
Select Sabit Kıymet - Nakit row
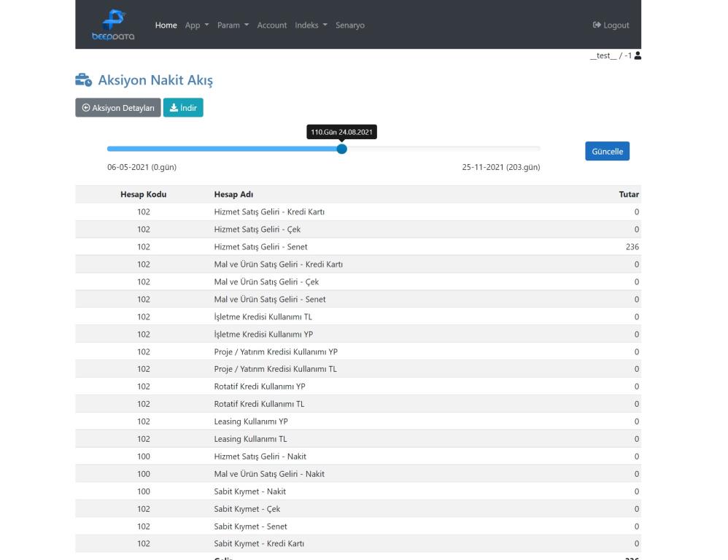pyautogui.click(x=358, y=491)
